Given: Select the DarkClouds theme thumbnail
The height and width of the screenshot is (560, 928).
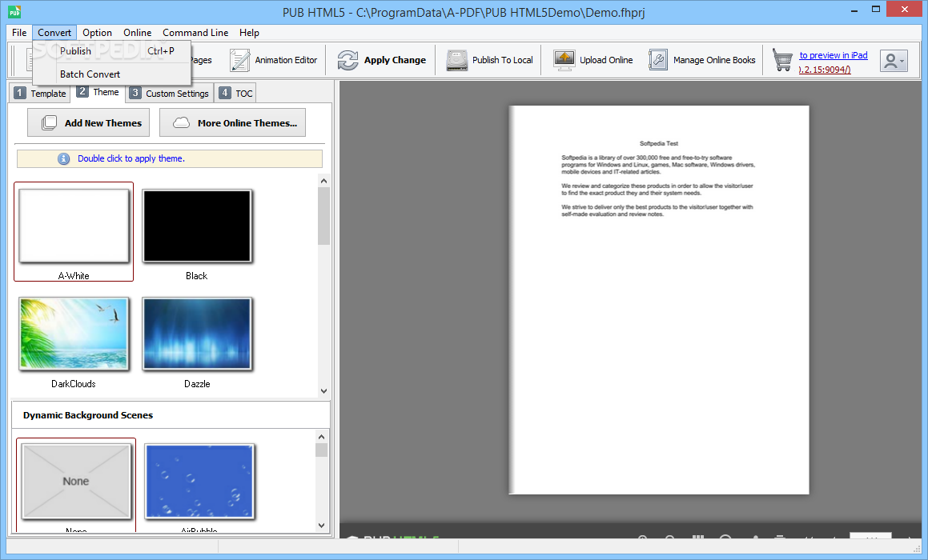Looking at the screenshot, I should 74,334.
